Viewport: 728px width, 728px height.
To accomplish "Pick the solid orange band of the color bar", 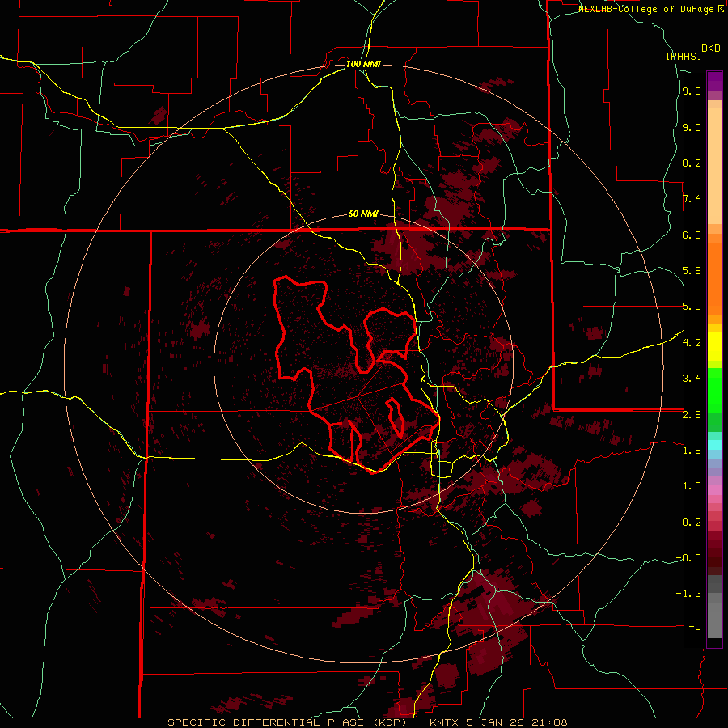I will point(714,279).
